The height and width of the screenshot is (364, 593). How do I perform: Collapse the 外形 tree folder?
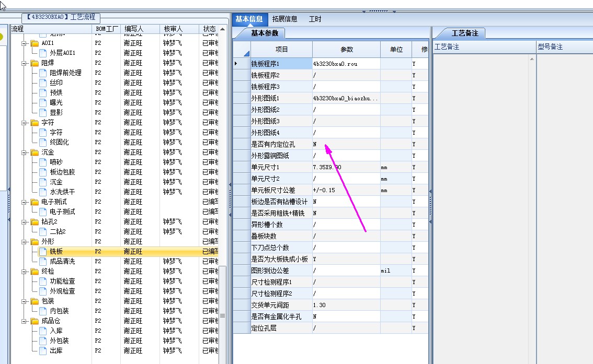(x=24, y=242)
